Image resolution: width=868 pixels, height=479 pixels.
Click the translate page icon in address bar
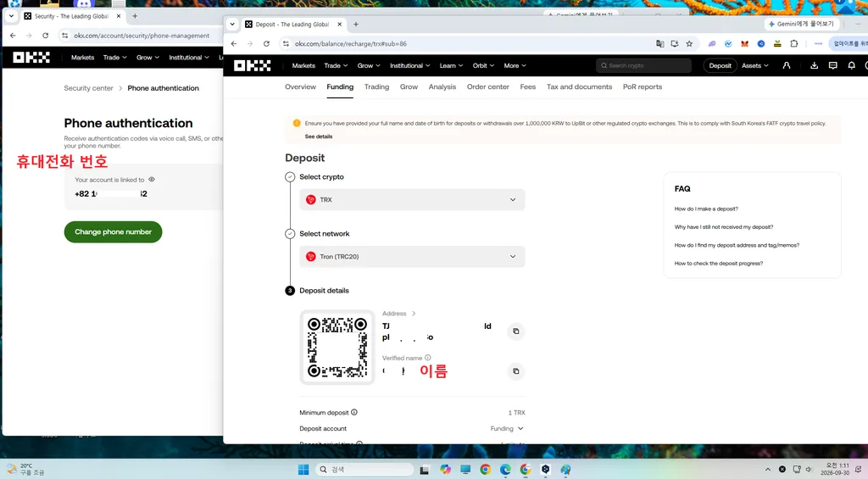tap(659, 44)
